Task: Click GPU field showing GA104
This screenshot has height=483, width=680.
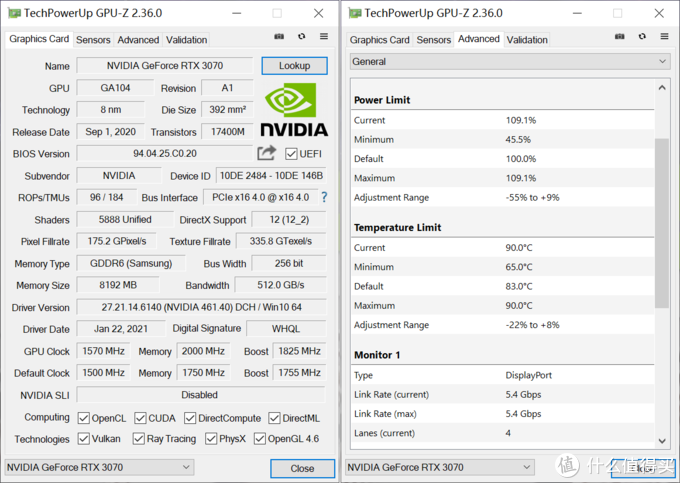Action: click(115, 88)
